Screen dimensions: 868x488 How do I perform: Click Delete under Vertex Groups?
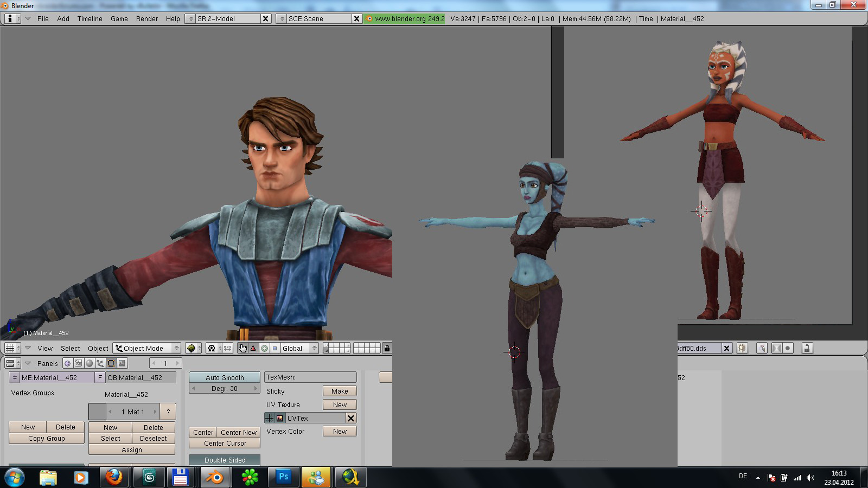coord(66,427)
